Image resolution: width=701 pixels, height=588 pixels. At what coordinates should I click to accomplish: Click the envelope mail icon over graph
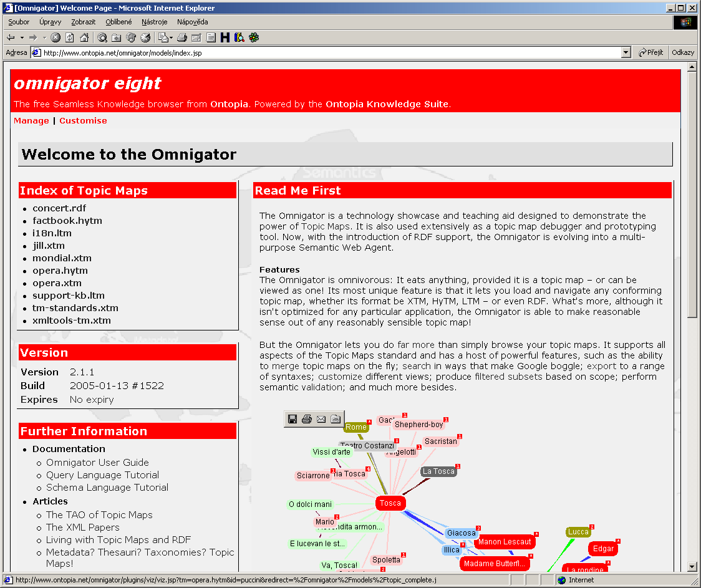pos(321,419)
